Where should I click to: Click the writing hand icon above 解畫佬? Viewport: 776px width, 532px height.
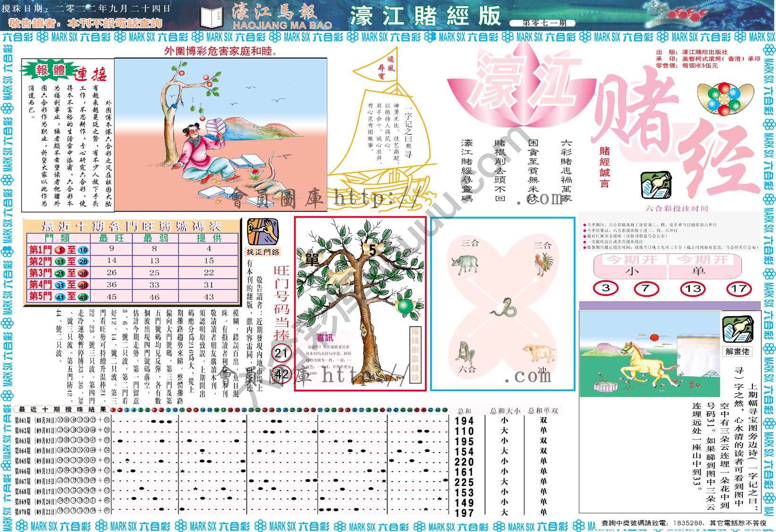(738, 329)
